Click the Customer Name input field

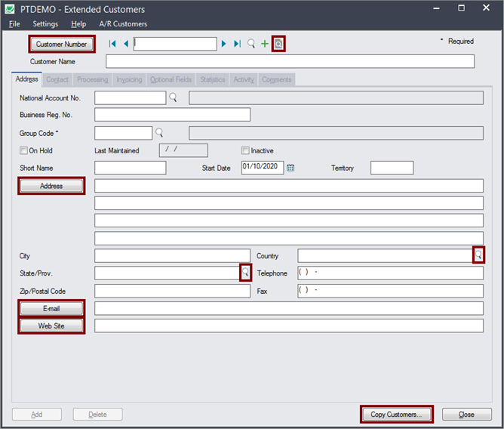pyautogui.click(x=290, y=61)
